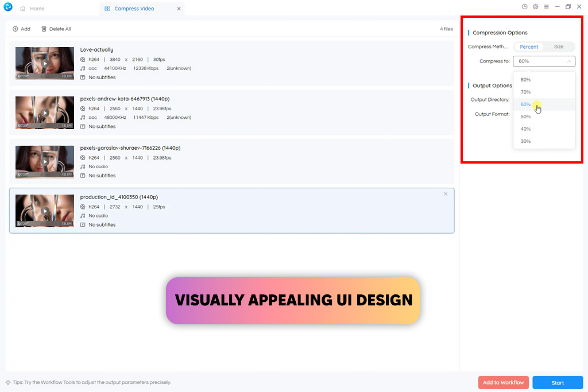
Task: Select pexels-andrew-kota-6467913 (1440p) title
Action: point(125,99)
